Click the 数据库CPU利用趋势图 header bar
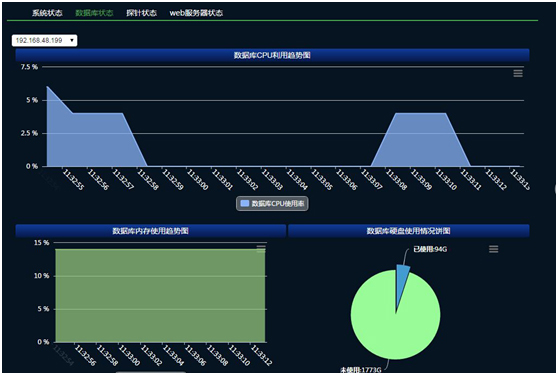The width and height of the screenshot is (558, 375). pos(272,55)
